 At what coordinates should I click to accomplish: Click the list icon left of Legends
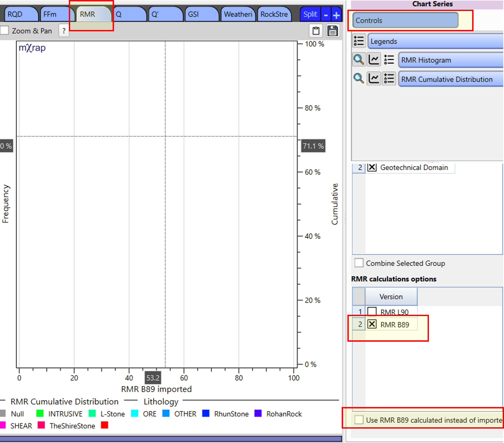click(x=359, y=41)
